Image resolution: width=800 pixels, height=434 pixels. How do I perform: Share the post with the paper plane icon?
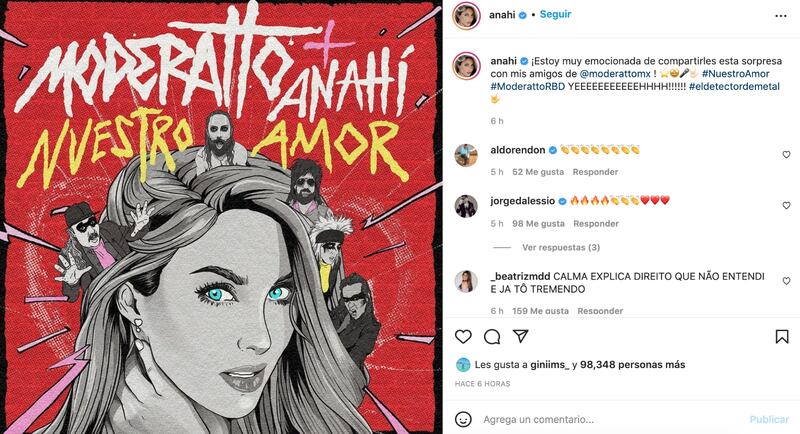click(520, 336)
